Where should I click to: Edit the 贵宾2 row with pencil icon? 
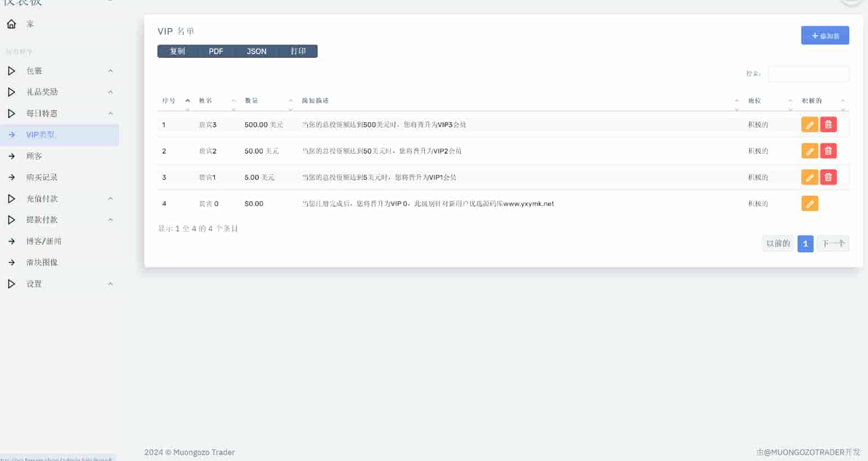click(x=810, y=151)
